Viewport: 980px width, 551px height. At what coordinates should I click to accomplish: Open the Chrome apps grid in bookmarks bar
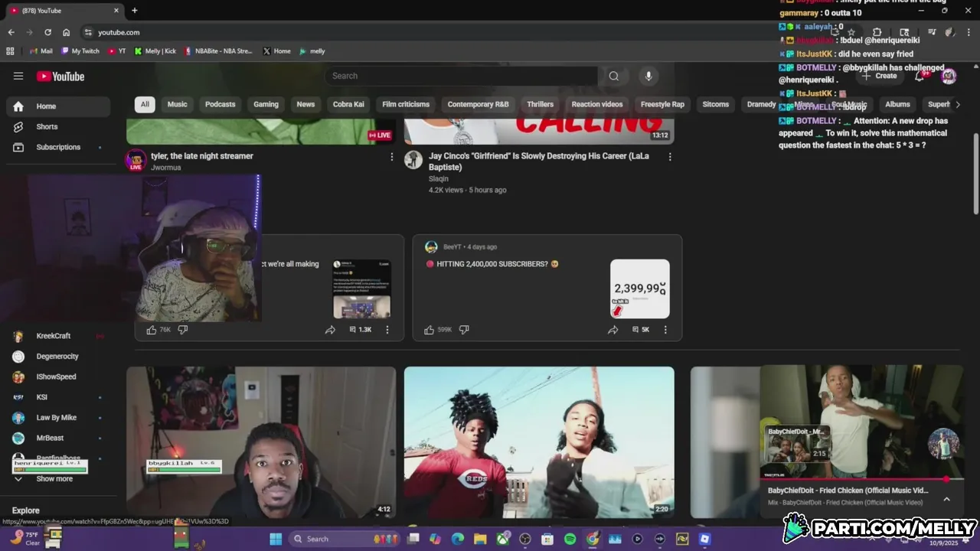[10, 51]
